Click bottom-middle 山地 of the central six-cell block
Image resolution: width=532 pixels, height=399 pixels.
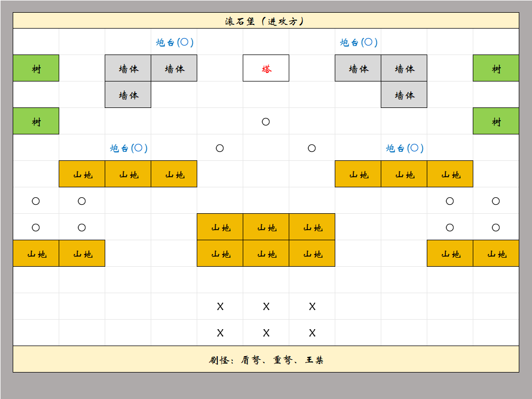[x=266, y=253]
